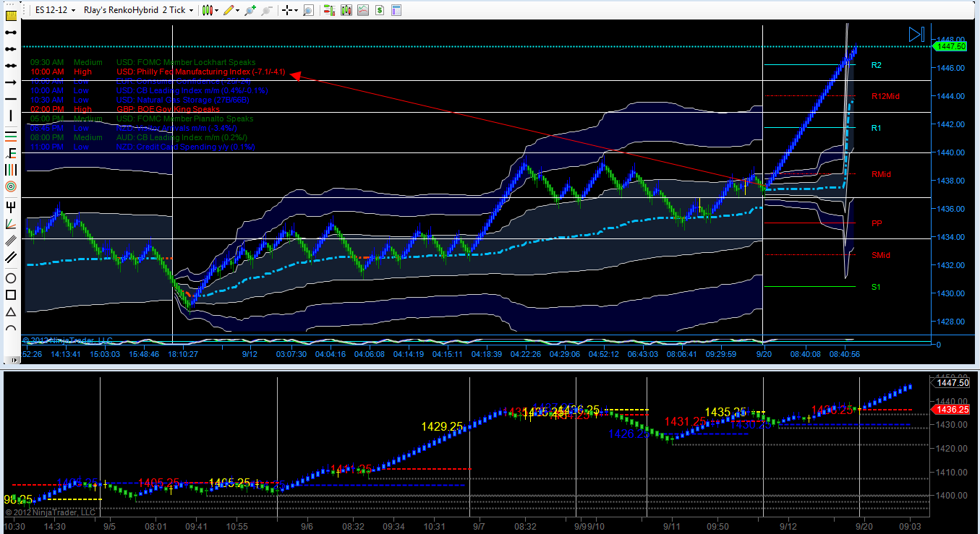Viewport: 980px width, 534px height.
Task: Click the 1444.00 price axis label
Action: tap(950, 96)
